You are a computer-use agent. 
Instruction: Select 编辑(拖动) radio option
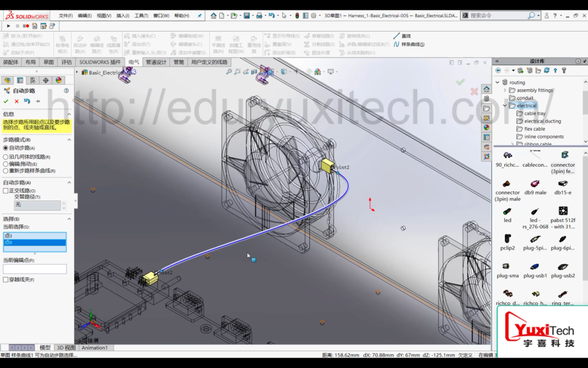(x=5, y=164)
